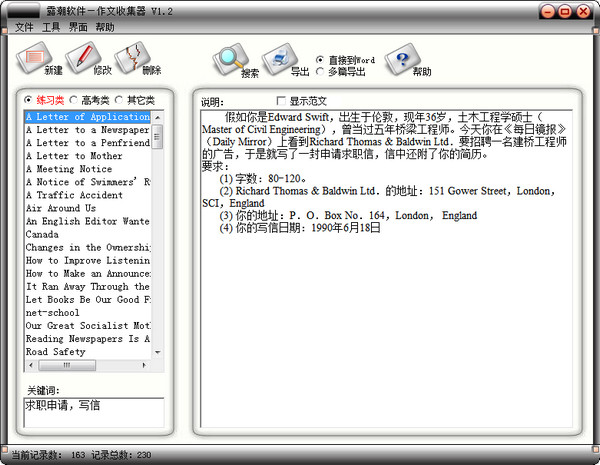
Task: Select 'It Ran Away Through the' entry
Action: (x=88, y=286)
